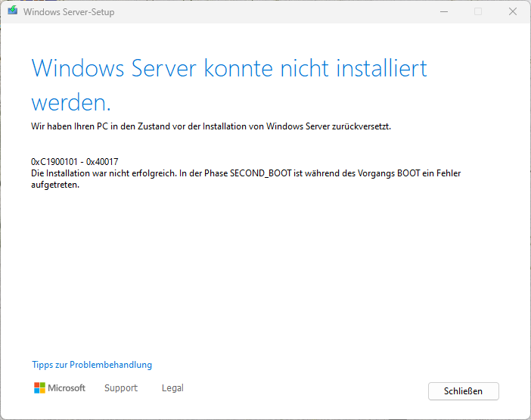Click the error code 0xC1900101 - 0x40017
This screenshot has height=420, width=531.
pyautogui.click(x=74, y=161)
